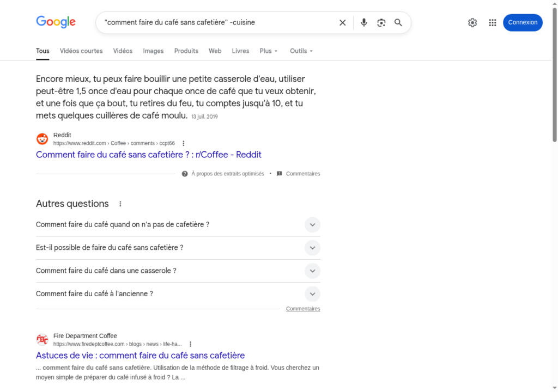
Task: Open the Google apps grid icon
Action: click(493, 22)
